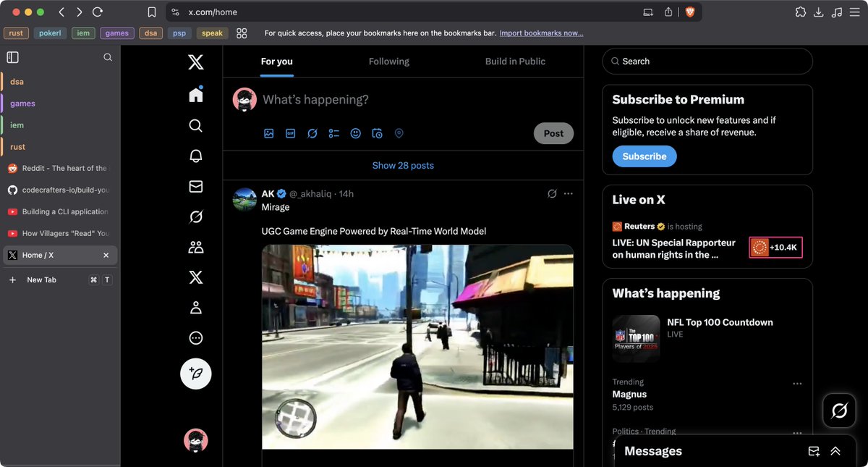Click the compose post feather button

[195, 374]
